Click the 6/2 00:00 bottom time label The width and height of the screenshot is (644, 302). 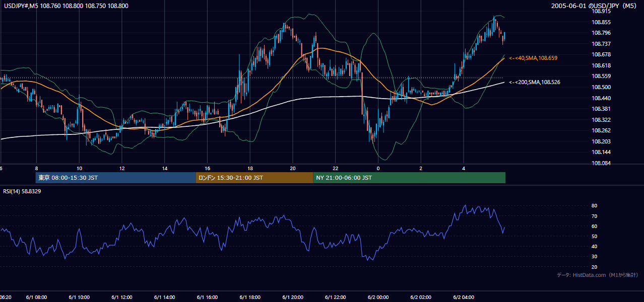pos(378,297)
